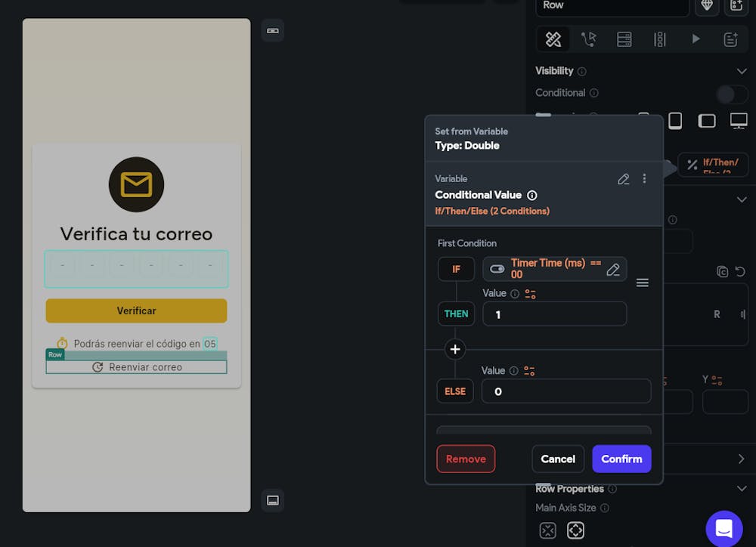The height and width of the screenshot is (547, 756).
Task: Open the three-dot variable options menu
Action: tap(644, 179)
